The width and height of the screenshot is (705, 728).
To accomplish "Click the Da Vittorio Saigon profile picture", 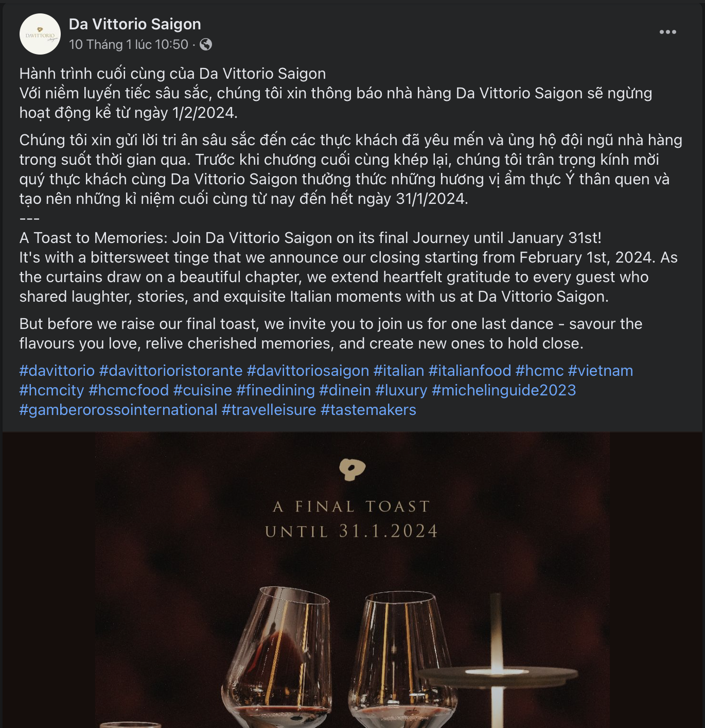I will [x=40, y=34].
